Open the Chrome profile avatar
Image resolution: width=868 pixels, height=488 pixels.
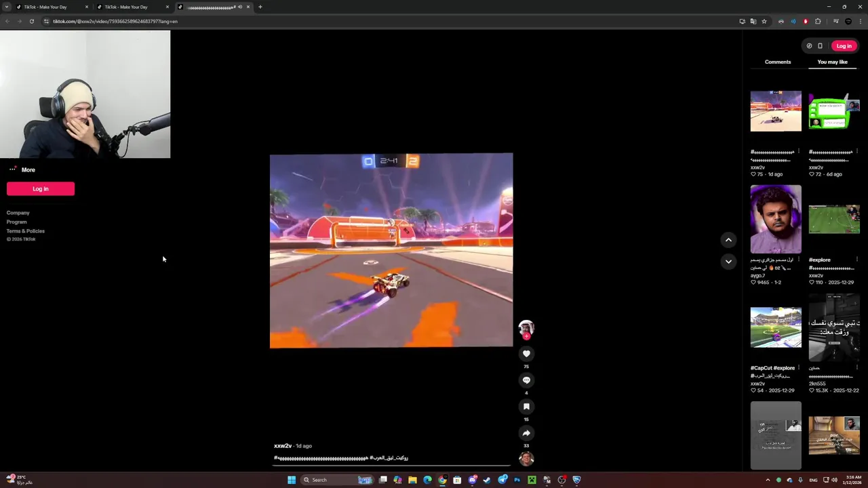848,21
